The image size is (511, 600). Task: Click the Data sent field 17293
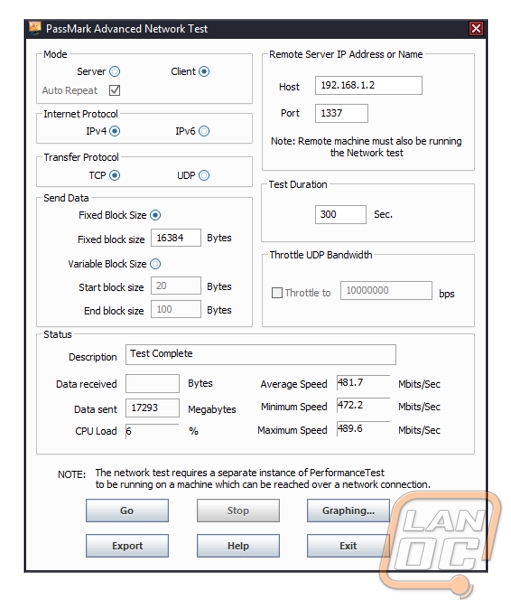click(x=152, y=408)
